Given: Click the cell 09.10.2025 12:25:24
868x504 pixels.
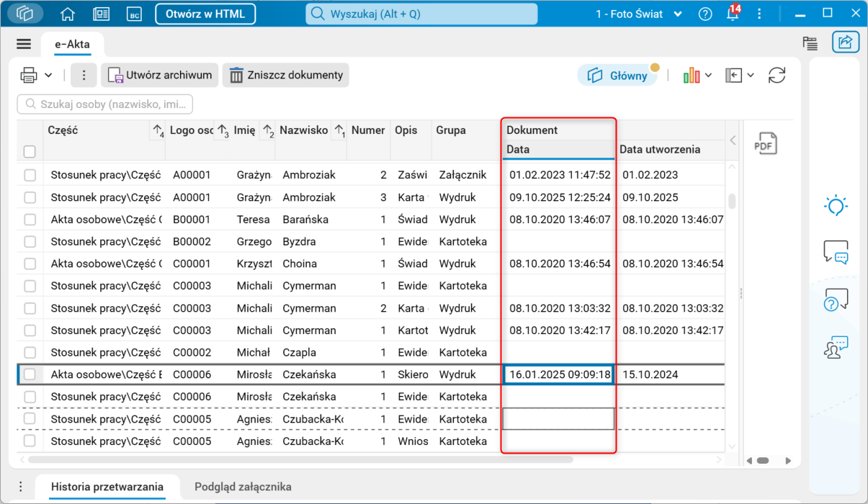Looking at the screenshot, I should pyautogui.click(x=560, y=197).
